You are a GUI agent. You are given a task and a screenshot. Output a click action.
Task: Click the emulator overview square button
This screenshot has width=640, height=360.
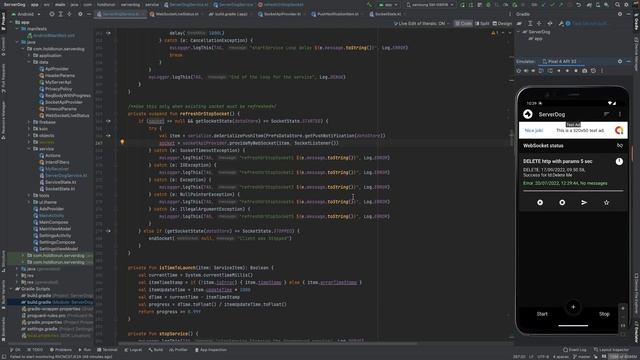[576, 71]
